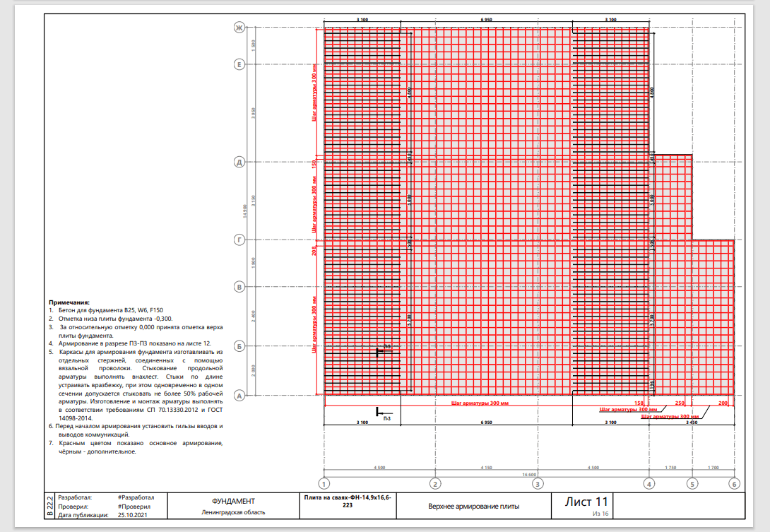
Task: Select the axis marker Е on the left
Action: (x=239, y=64)
